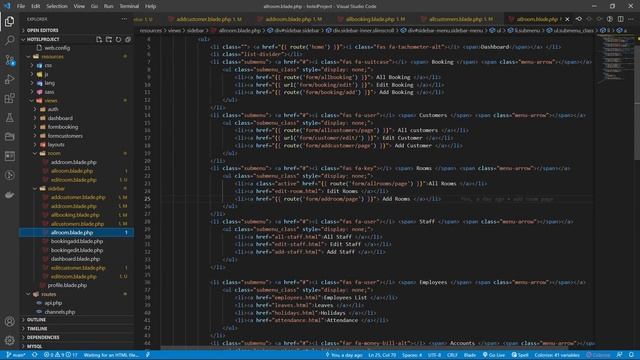Image resolution: width=640 pixels, height=360 pixels.
Task: Open the Docker whale view
Action: point(9,195)
